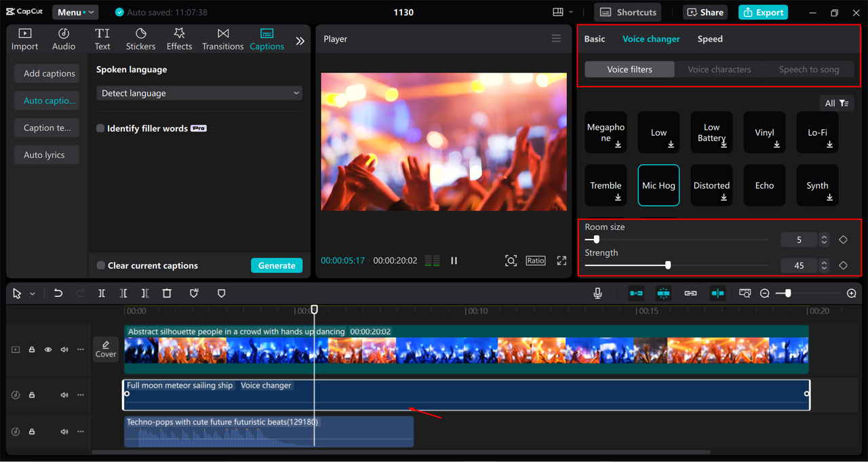Apply the Megaphone voice filter

coord(606,132)
